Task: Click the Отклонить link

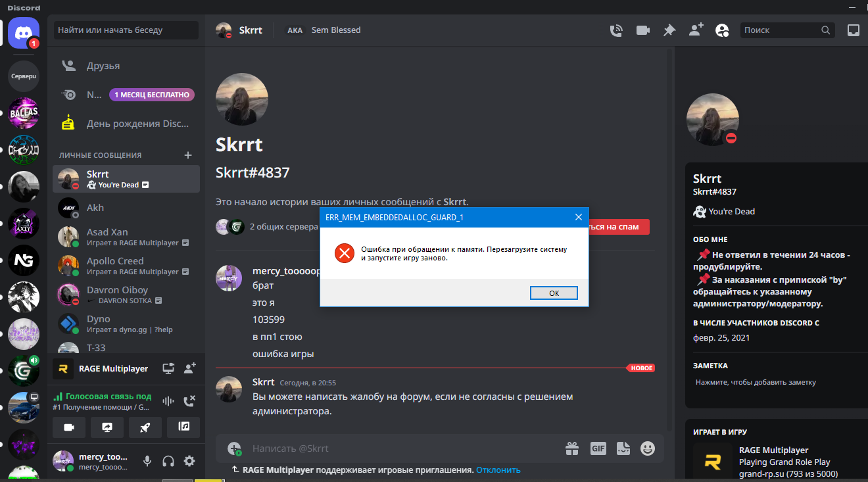Action: (x=498, y=470)
